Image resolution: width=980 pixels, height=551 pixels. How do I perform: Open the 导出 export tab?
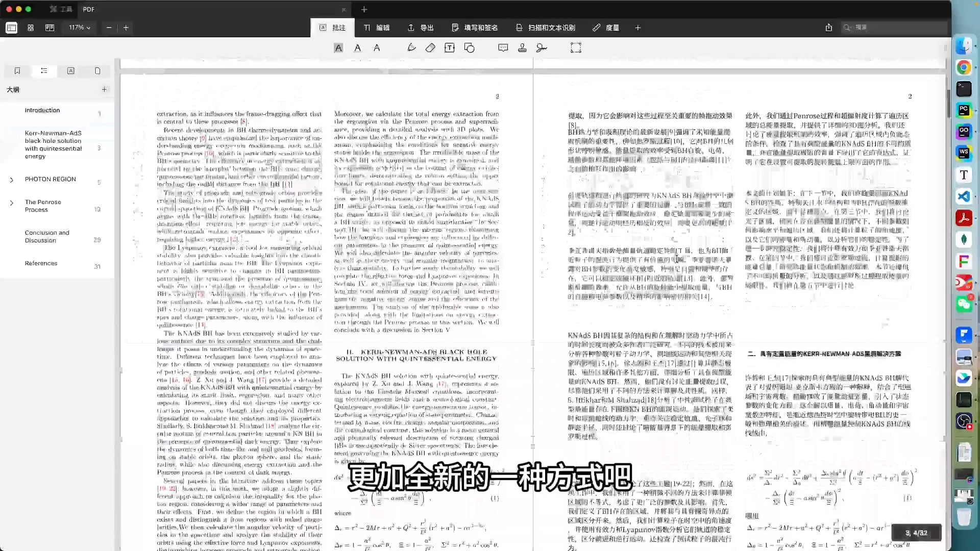[420, 28]
